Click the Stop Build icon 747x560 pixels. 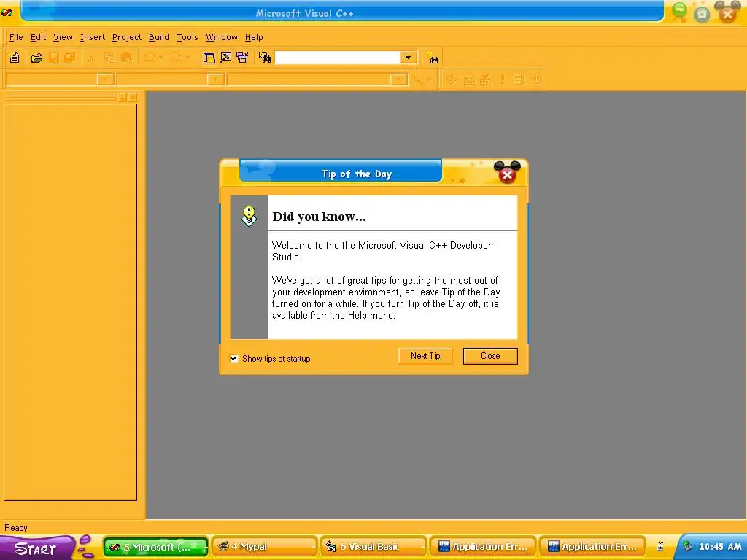(x=485, y=79)
